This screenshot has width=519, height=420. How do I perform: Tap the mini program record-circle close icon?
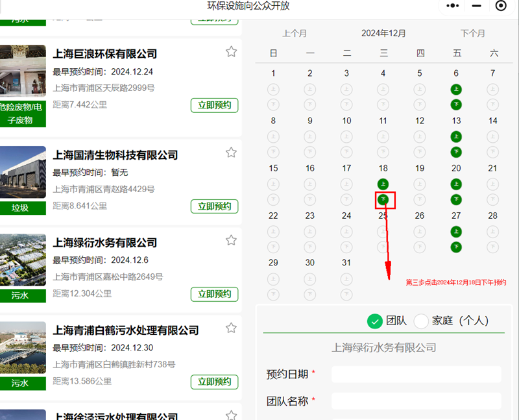[501, 6]
